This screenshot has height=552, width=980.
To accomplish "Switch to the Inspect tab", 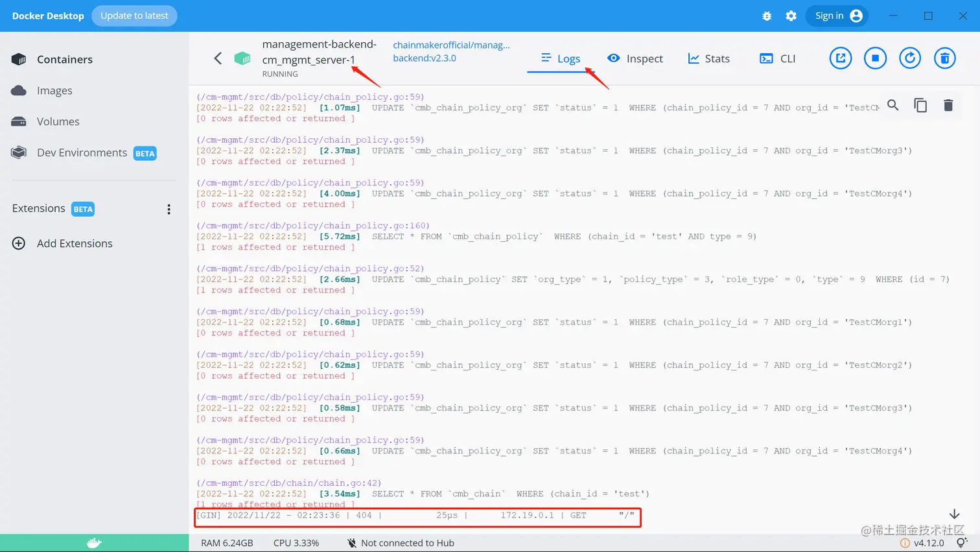I will [x=635, y=58].
